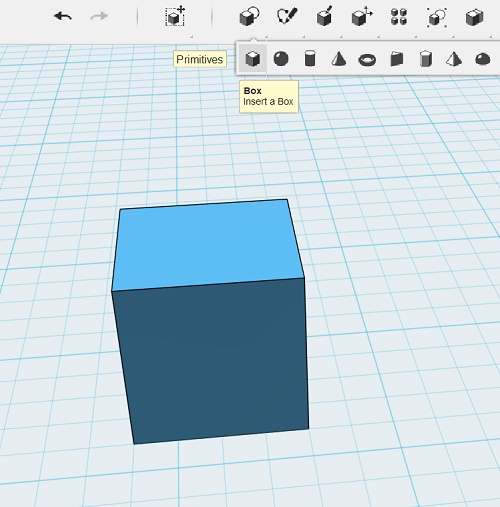The width and height of the screenshot is (500, 507).
Task: Open the Modify tools menu
Action: pos(362,16)
